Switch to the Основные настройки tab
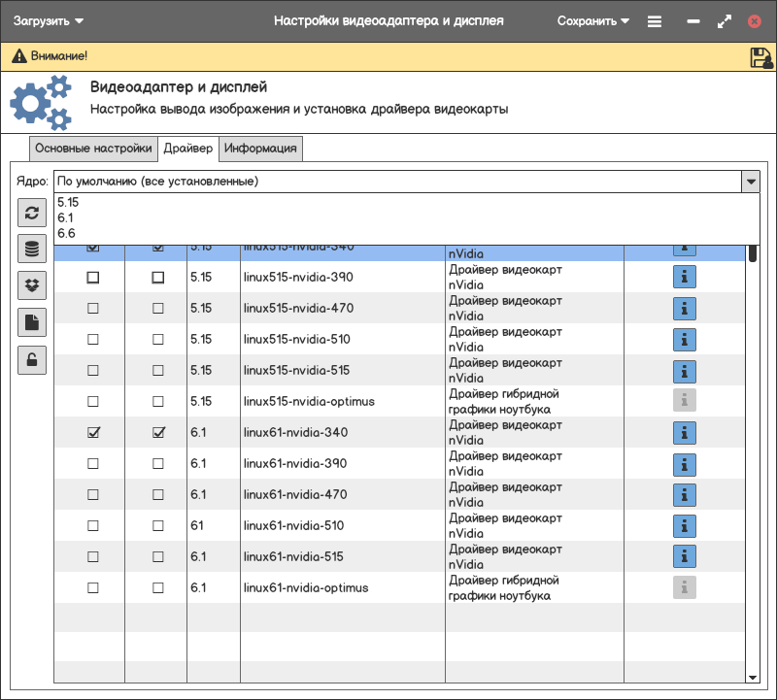This screenshot has height=700, width=777. (x=93, y=149)
